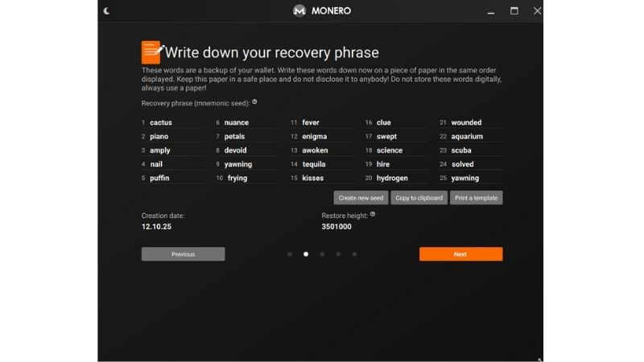
Task: Click seed word 17 'swept'
Action: (x=387, y=136)
